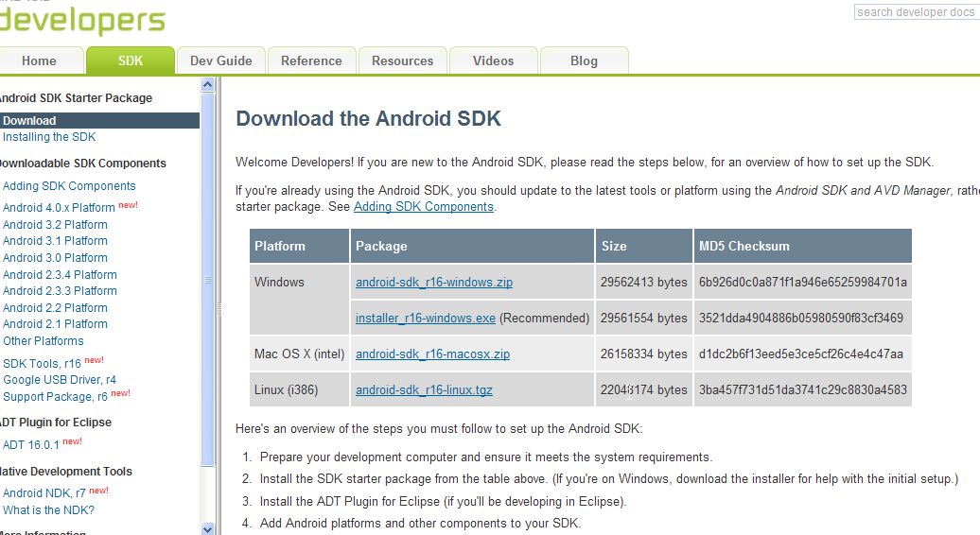Select the SDK tab
The width and height of the screenshot is (980, 535).
130,60
